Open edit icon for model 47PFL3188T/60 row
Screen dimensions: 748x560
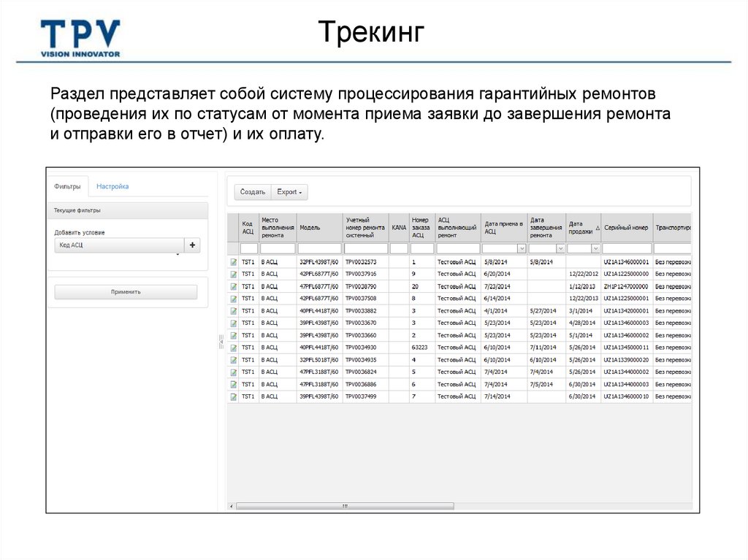coord(232,371)
